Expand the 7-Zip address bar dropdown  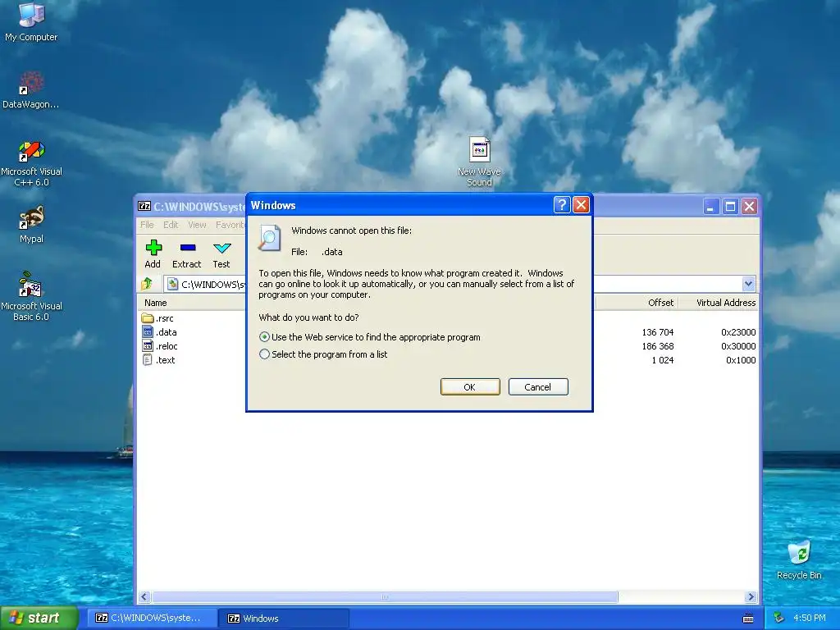[748, 284]
